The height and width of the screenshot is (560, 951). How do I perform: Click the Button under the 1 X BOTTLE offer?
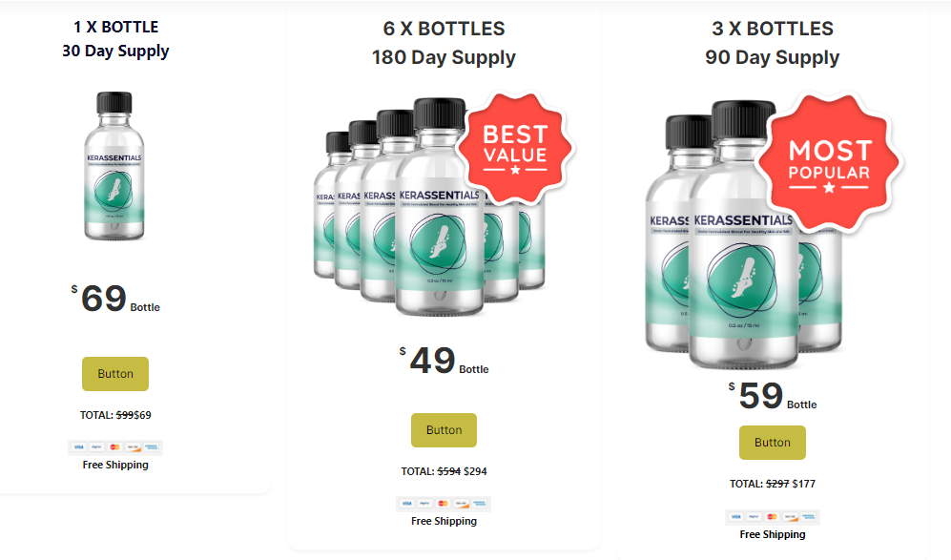114,373
